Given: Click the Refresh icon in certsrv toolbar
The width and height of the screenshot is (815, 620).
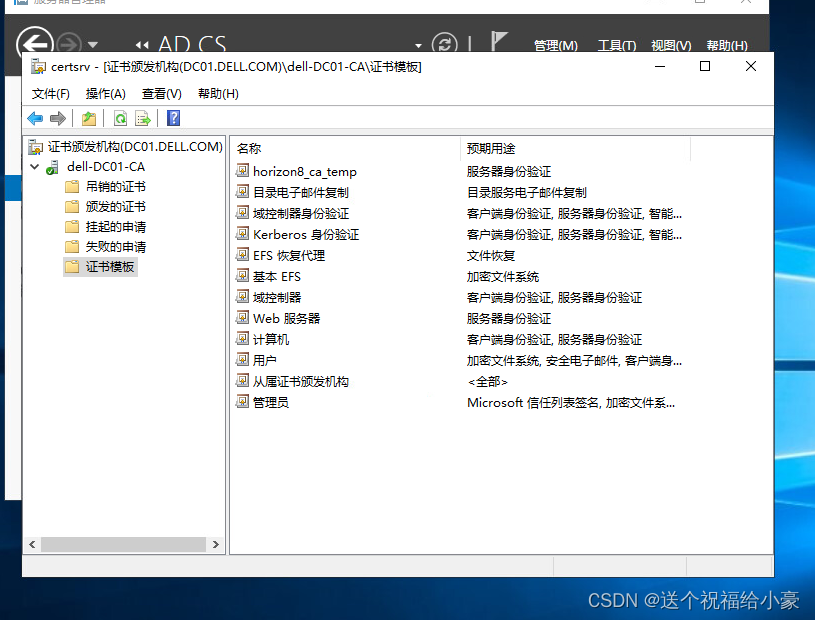Looking at the screenshot, I should (x=120, y=118).
